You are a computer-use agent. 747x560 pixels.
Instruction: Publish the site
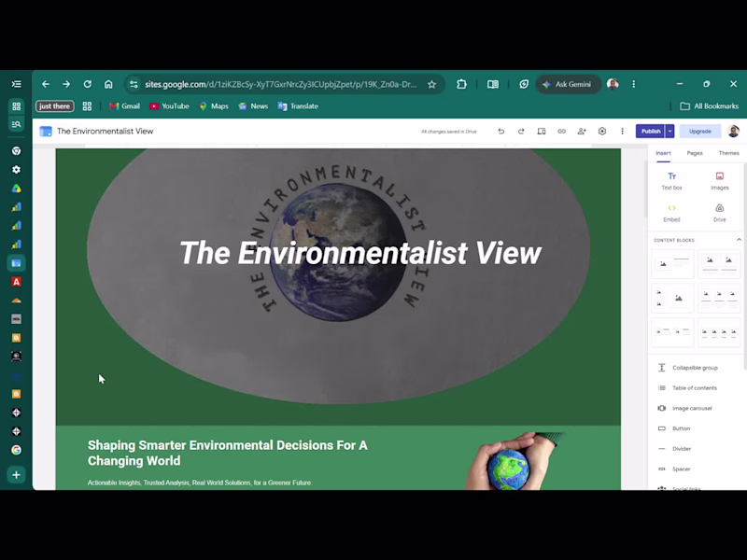[650, 131]
